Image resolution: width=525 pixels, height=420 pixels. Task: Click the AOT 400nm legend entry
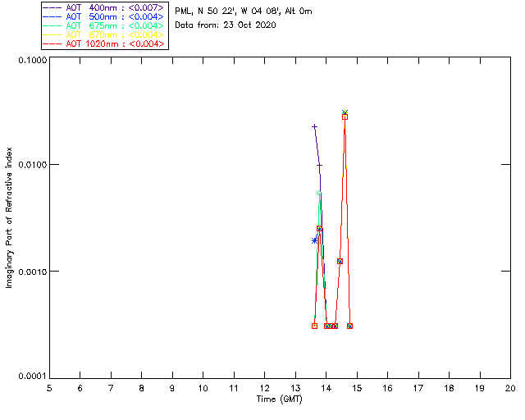point(104,7)
